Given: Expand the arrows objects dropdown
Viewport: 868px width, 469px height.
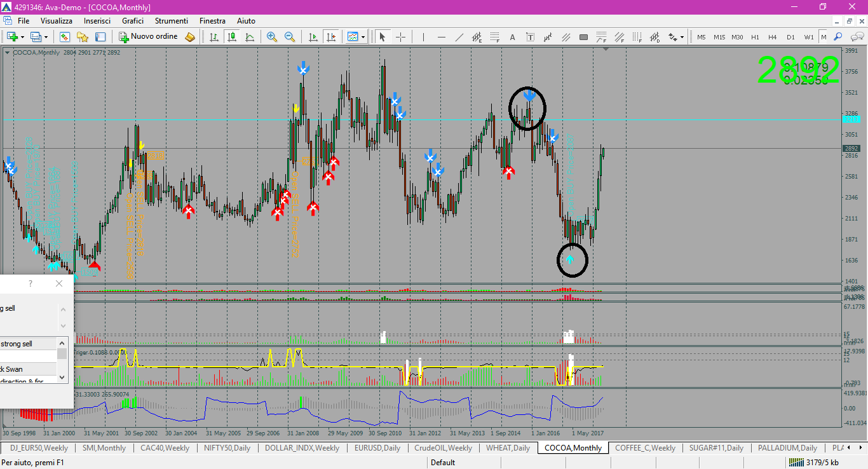Looking at the screenshot, I should click(x=682, y=37).
